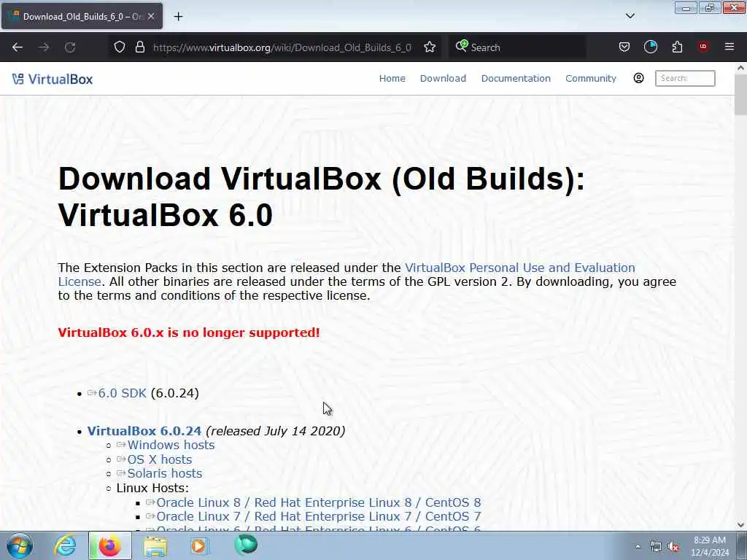The image size is (747, 560).
Task: Open Oracle Linux 7 / CentOS 7 link
Action: tap(318, 516)
